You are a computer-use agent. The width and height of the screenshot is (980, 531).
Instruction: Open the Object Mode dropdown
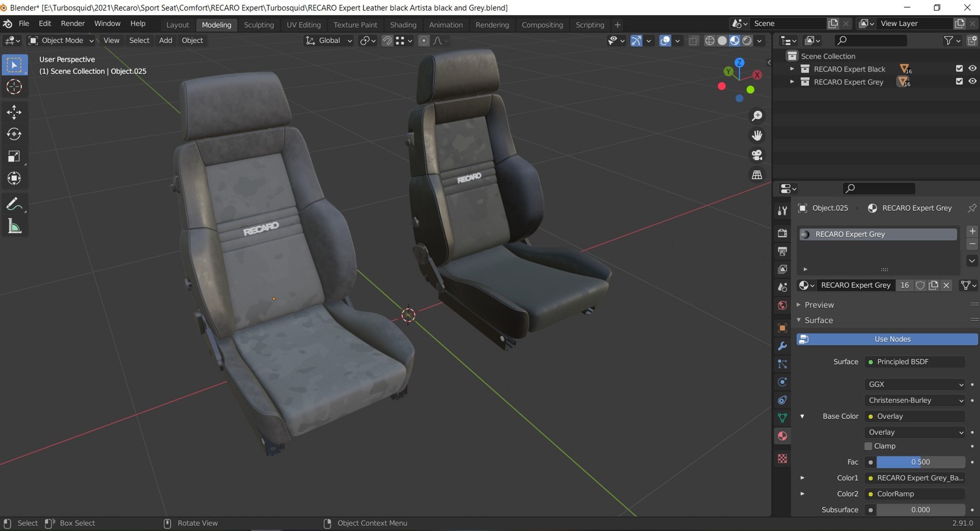click(61, 40)
